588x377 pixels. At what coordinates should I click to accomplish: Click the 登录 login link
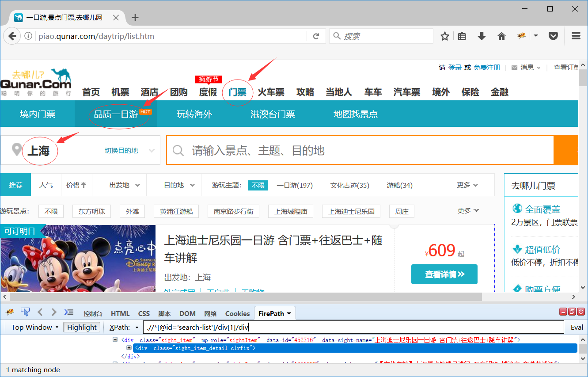(455, 67)
